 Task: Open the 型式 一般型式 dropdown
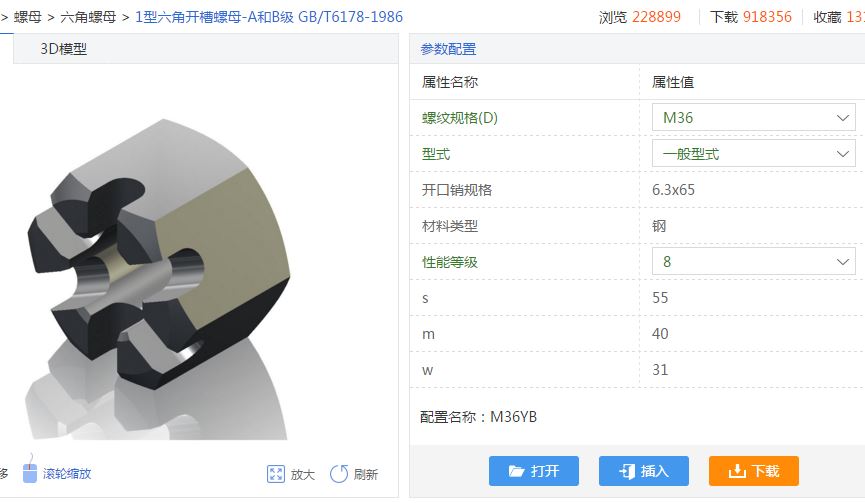point(754,153)
